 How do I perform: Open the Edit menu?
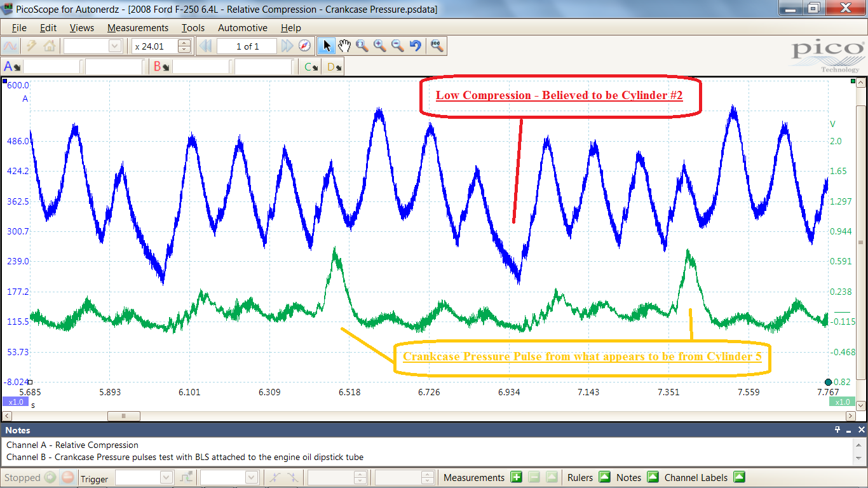point(48,28)
